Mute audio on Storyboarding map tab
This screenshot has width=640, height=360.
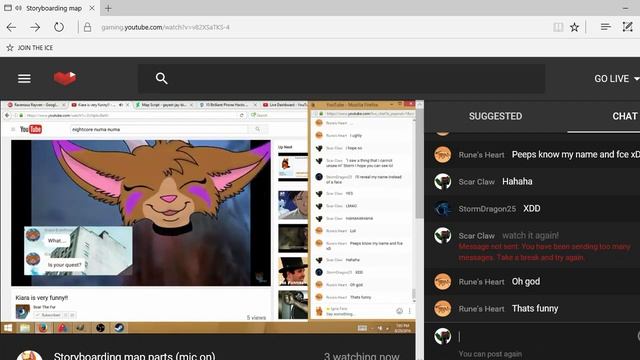(x=18, y=8)
